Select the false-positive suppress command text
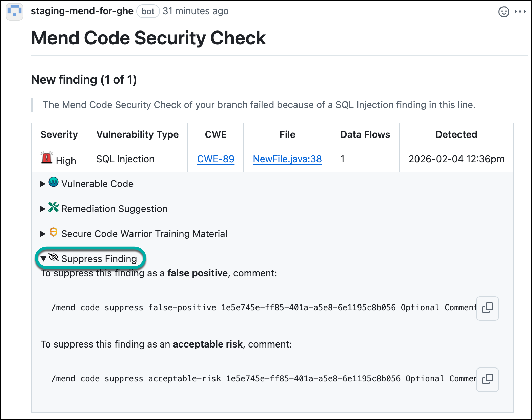This screenshot has height=420, width=532. click(264, 308)
